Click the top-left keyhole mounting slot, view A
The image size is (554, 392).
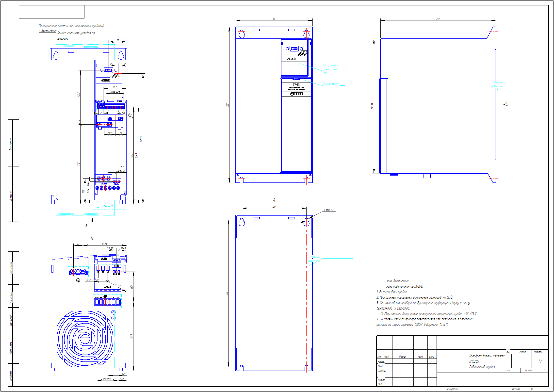point(242,222)
